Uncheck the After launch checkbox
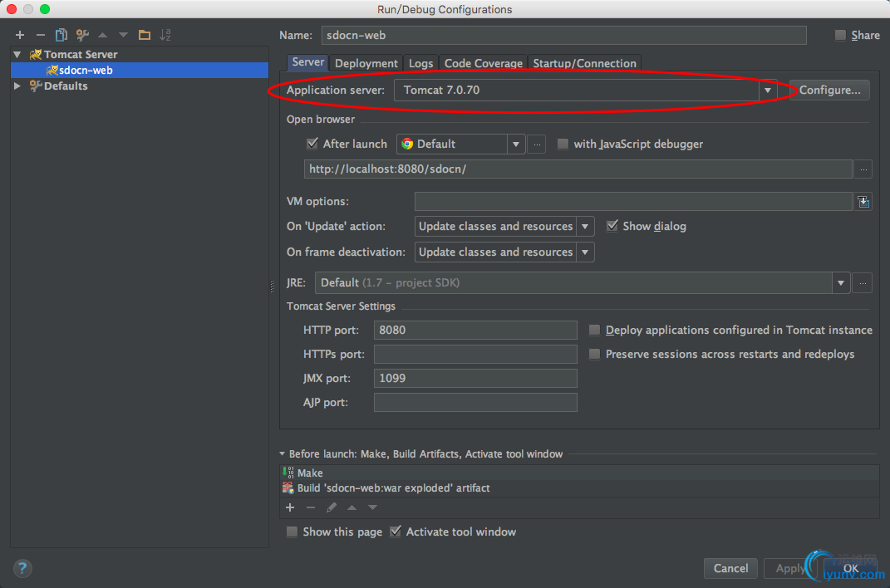Image resolution: width=890 pixels, height=588 pixels. [312, 144]
